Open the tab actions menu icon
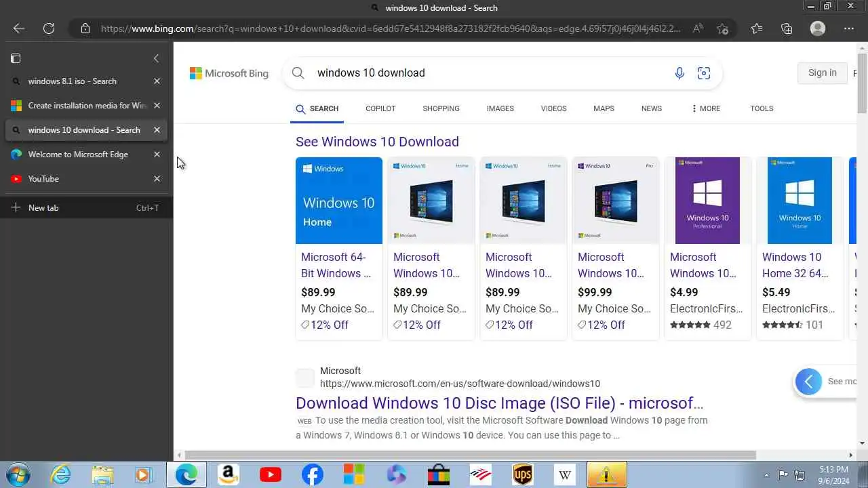868x488 pixels. pyautogui.click(x=16, y=58)
